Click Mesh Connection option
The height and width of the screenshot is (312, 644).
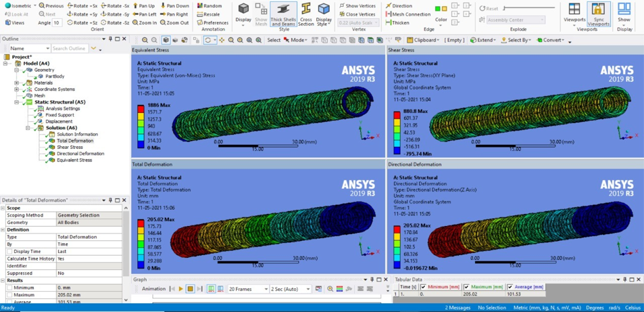[408, 14]
